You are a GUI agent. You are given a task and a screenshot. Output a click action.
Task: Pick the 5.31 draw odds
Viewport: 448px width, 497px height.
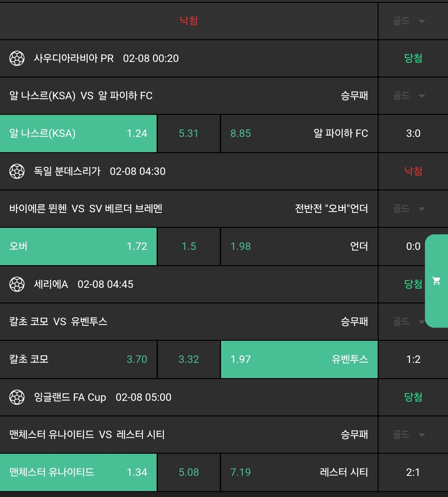pyautogui.click(x=189, y=134)
